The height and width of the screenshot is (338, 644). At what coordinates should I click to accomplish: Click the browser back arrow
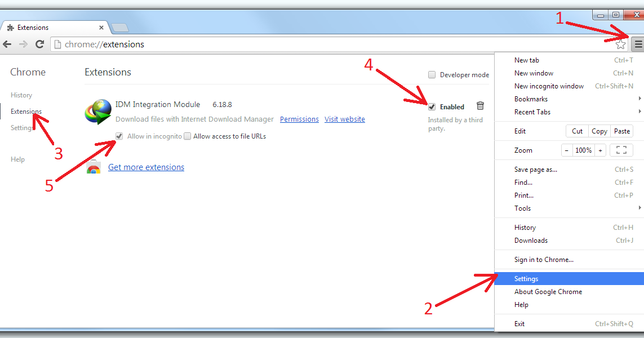7,44
